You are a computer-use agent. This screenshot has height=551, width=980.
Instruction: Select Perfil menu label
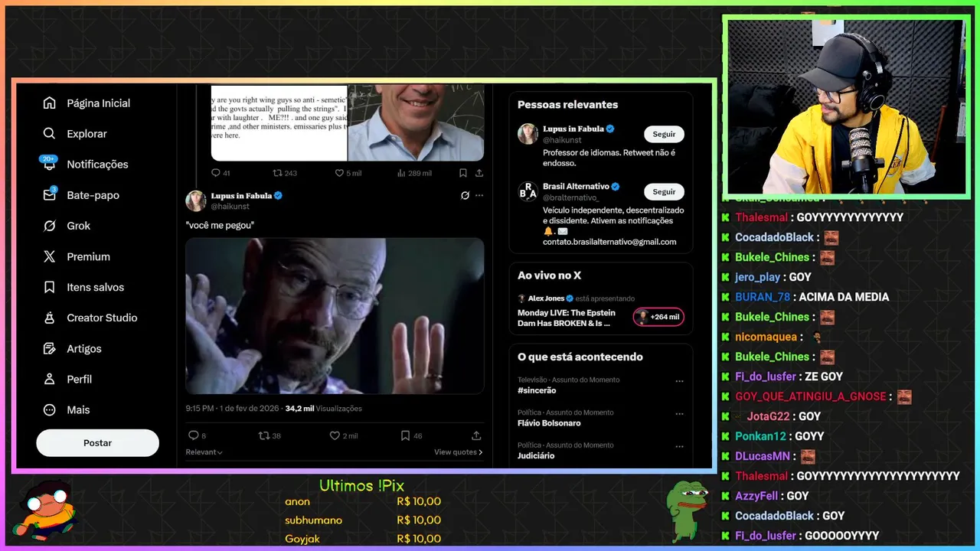(79, 379)
